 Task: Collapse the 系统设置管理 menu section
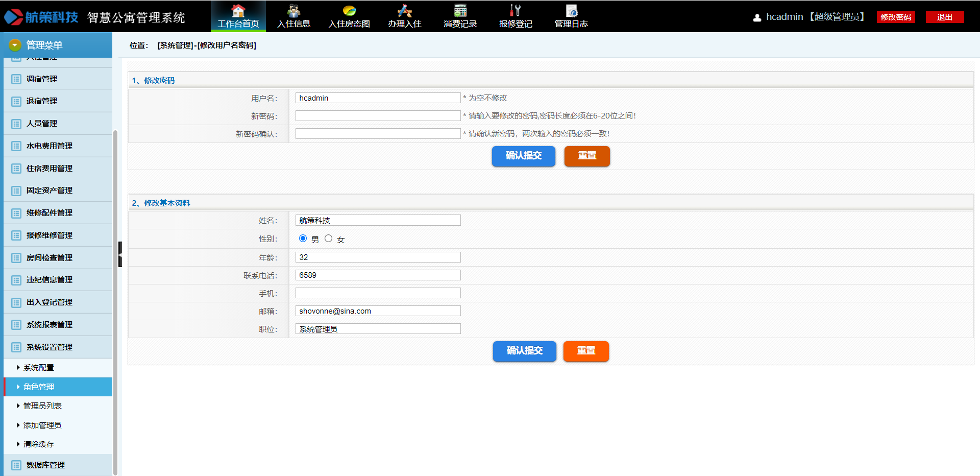pos(50,347)
